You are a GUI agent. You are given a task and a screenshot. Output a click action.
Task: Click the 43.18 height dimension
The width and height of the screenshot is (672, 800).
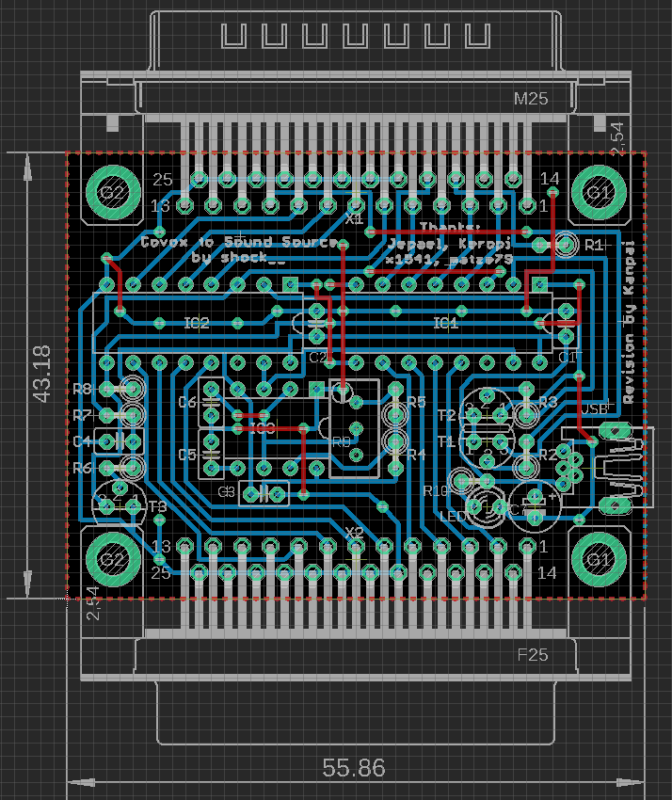point(41,374)
